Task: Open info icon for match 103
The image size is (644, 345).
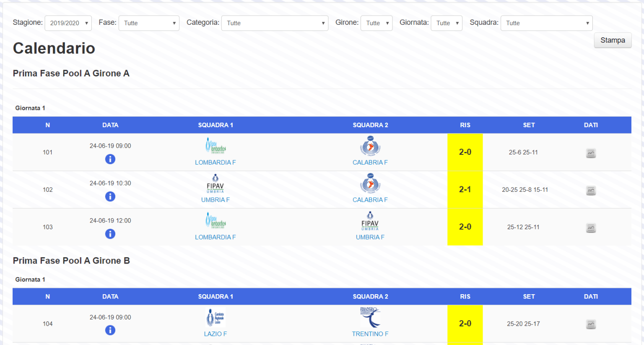Action: (x=110, y=234)
